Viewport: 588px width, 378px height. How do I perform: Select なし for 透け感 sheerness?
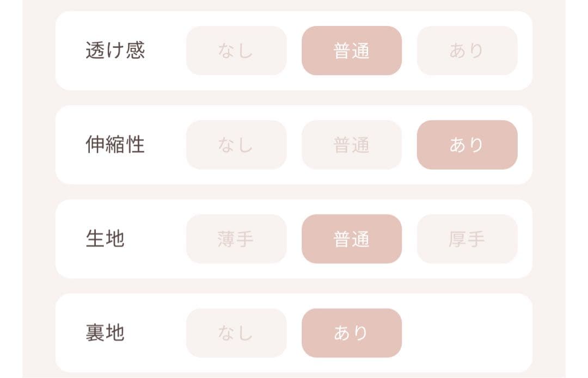click(236, 51)
